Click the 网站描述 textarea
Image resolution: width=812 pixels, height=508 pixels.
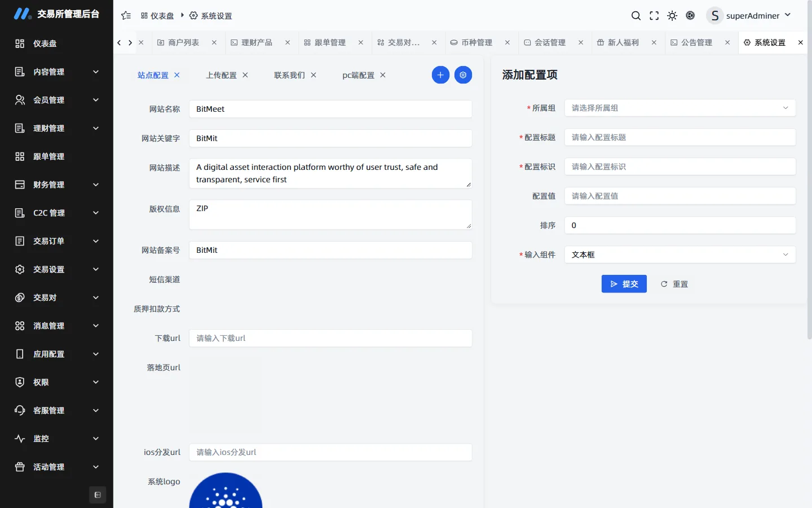330,173
